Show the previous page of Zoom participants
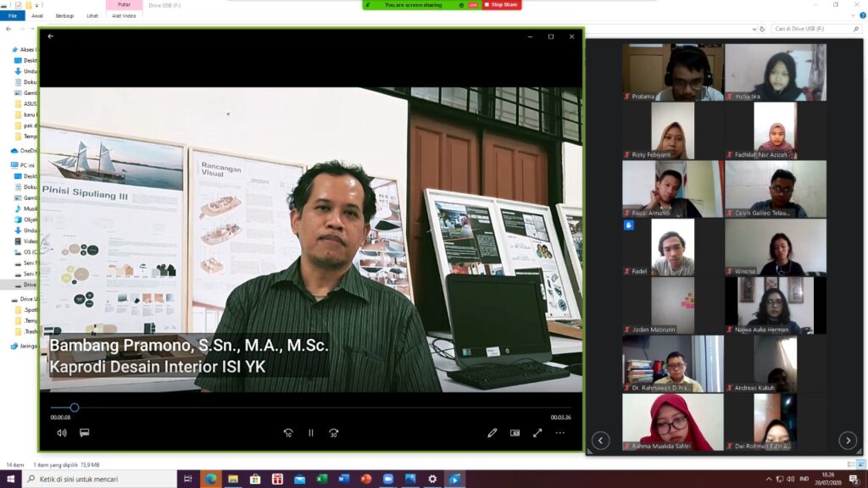Image resolution: width=868 pixels, height=488 pixels. pos(601,441)
